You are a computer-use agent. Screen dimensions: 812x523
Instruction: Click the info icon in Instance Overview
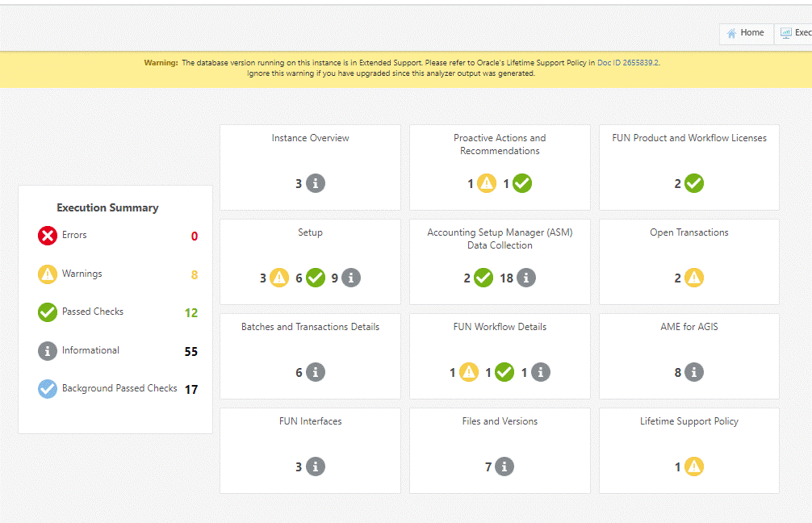coord(316,183)
